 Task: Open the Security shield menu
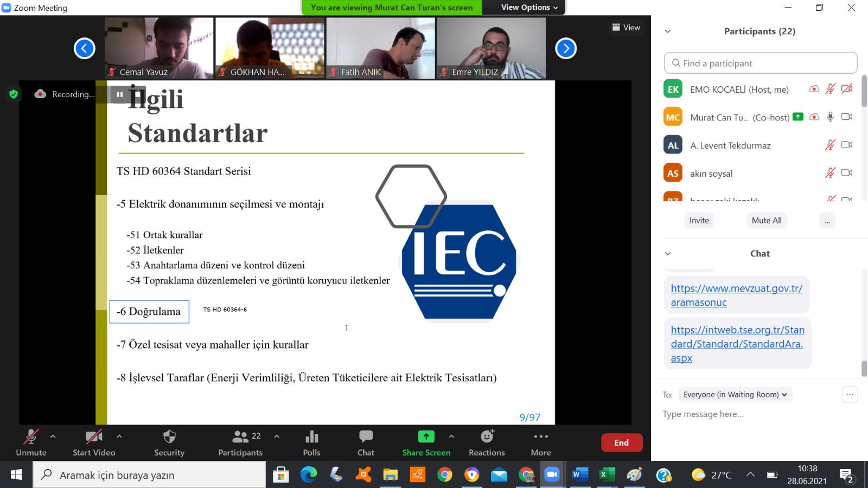point(169,443)
